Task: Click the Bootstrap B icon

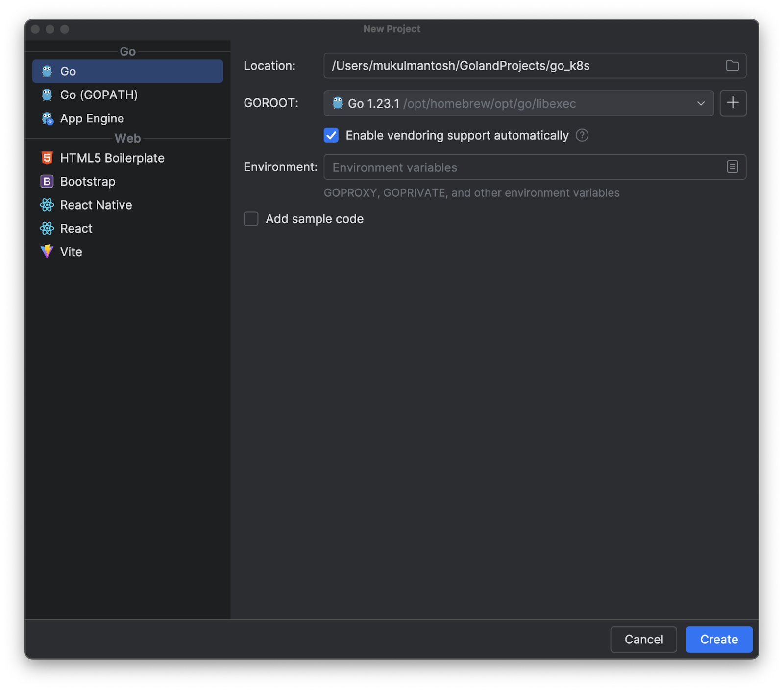Action: [47, 181]
